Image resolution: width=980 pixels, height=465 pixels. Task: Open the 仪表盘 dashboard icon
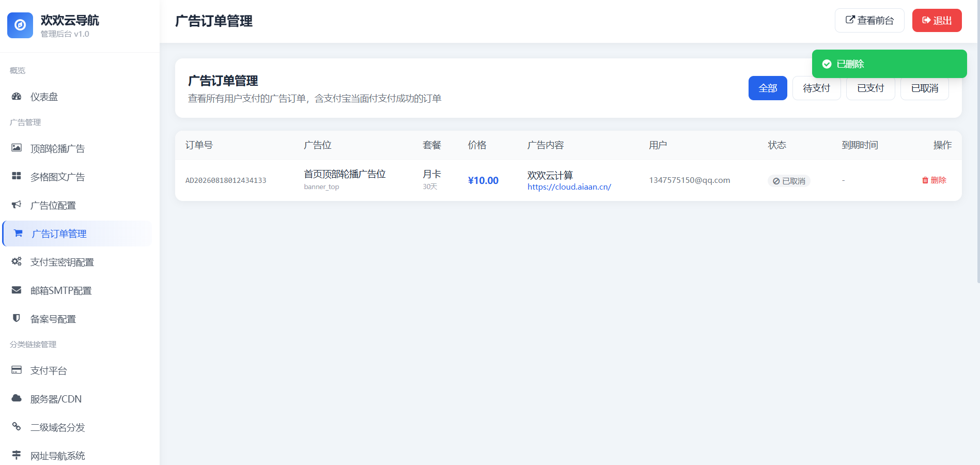pyautogui.click(x=17, y=97)
